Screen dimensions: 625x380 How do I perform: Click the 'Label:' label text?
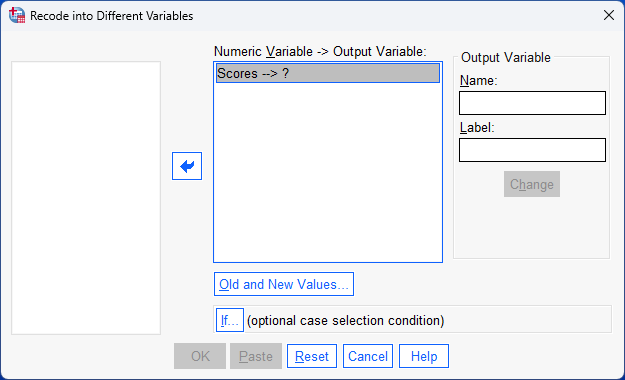click(x=477, y=128)
